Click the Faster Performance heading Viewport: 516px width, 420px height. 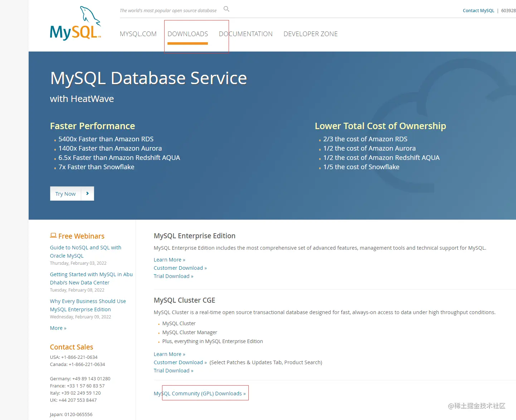click(92, 126)
